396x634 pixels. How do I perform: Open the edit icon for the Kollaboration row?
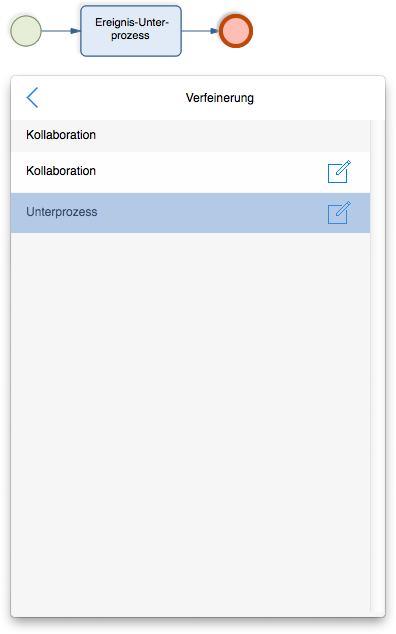[x=339, y=172]
